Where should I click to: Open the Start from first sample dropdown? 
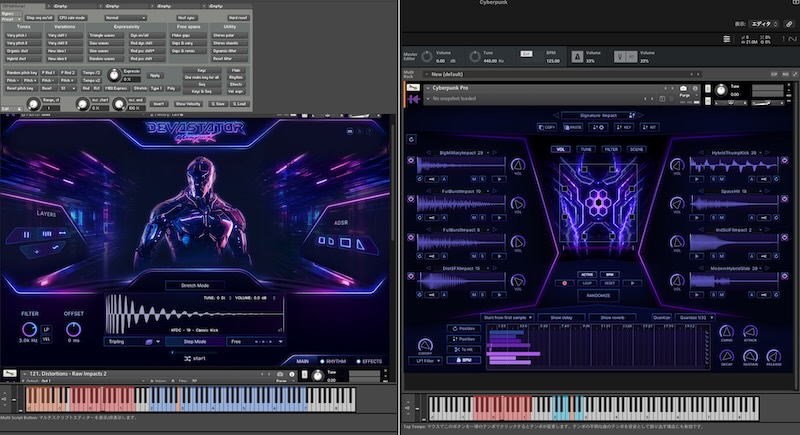(508, 318)
